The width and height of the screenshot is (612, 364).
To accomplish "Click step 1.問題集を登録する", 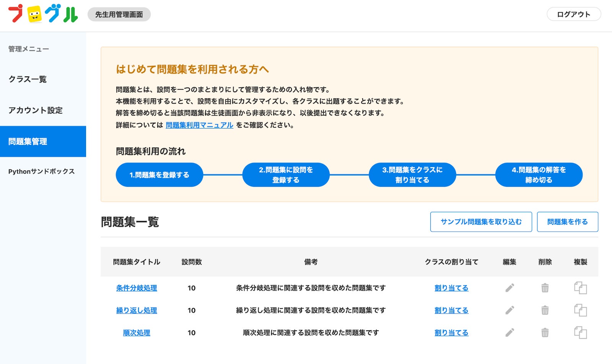I will coord(160,175).
